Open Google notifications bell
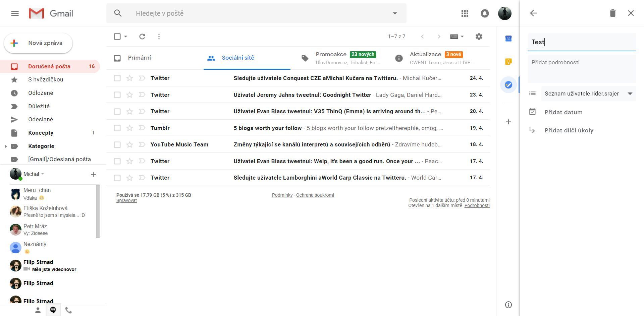Viewport: 644px width, 316px height. (484, 13)
